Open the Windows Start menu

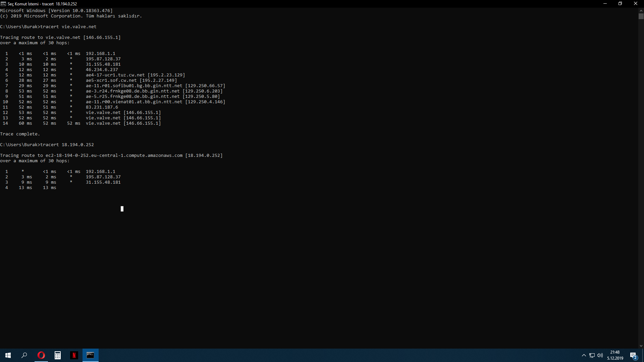pyautogui.click(x=8, y=355)
